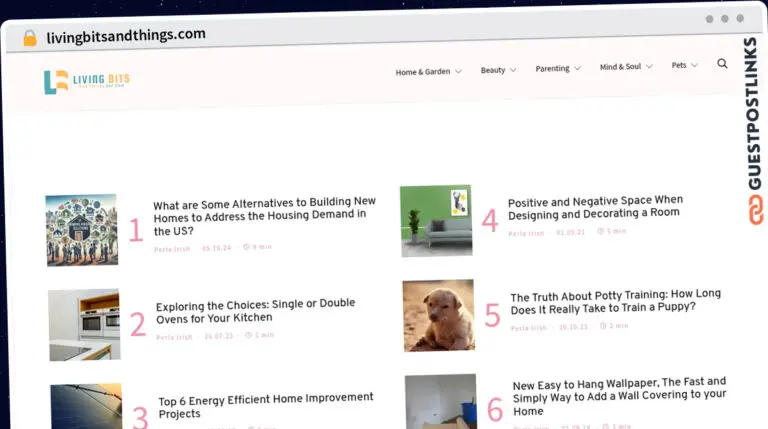The width and height of the screenshot is (768, 429).
Task: Click the padlock icon in address bar
Action: pos(30,38)
